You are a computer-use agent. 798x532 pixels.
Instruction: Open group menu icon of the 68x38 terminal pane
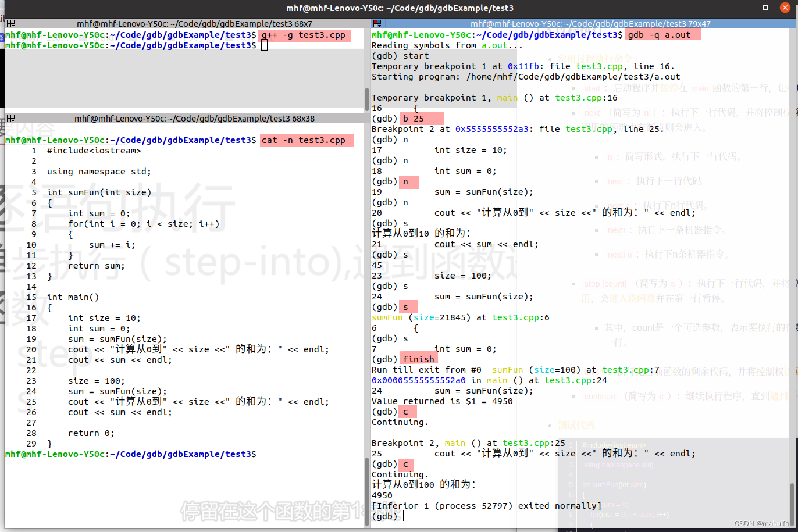(x=10, y=119)
